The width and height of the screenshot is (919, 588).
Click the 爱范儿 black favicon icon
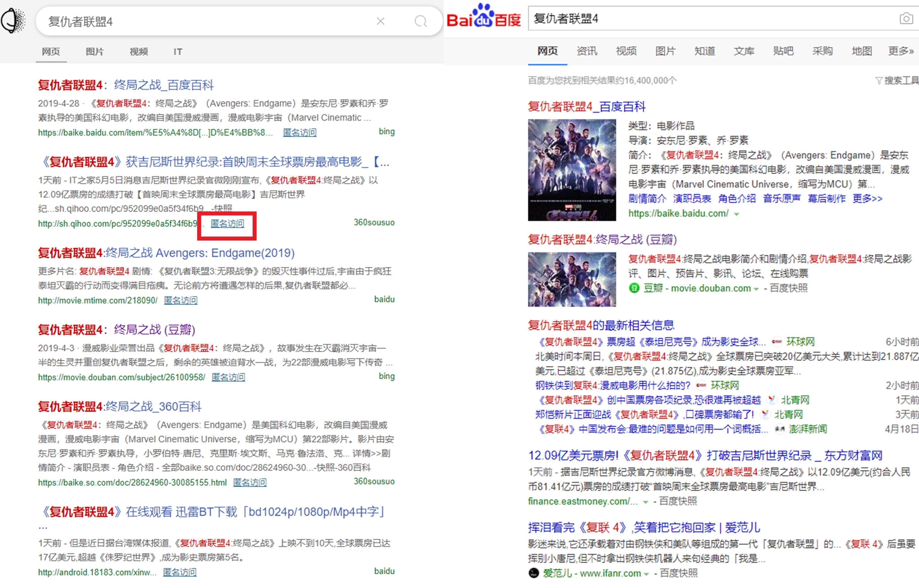534,573
